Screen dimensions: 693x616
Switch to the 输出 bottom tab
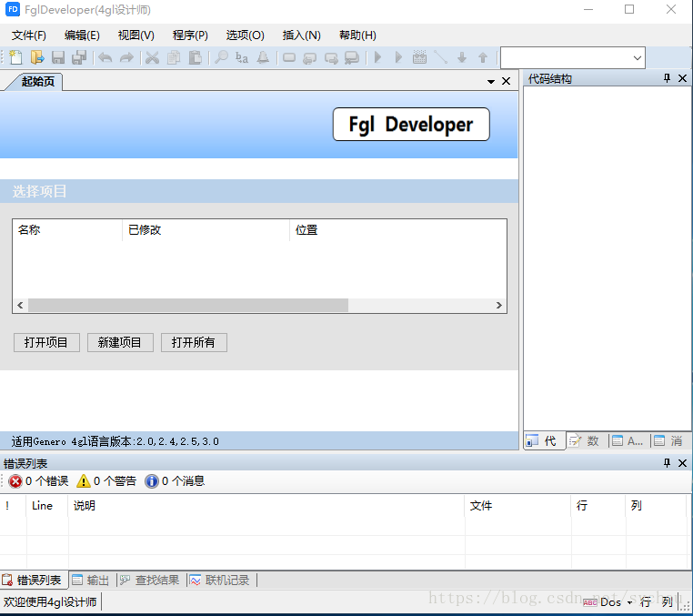pos(91,581)
